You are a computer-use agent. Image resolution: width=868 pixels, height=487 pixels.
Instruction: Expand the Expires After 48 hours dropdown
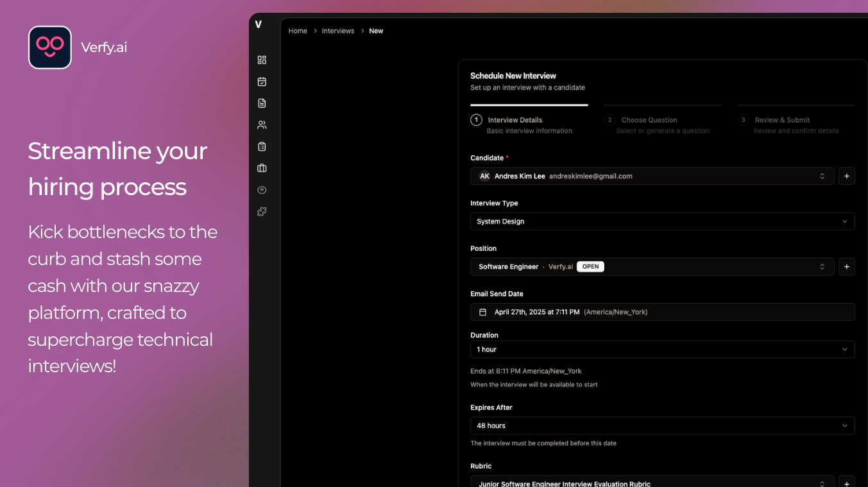tap(662, 425)
